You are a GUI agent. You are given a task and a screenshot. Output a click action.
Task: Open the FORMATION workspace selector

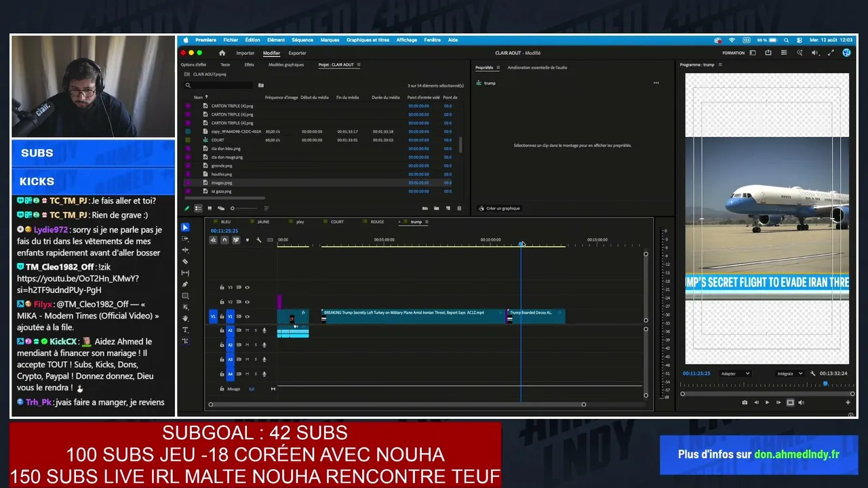(x=733, y=53)
